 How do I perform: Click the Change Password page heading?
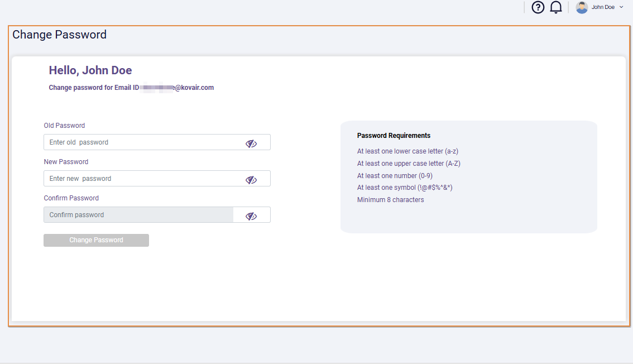coord(59,35)
